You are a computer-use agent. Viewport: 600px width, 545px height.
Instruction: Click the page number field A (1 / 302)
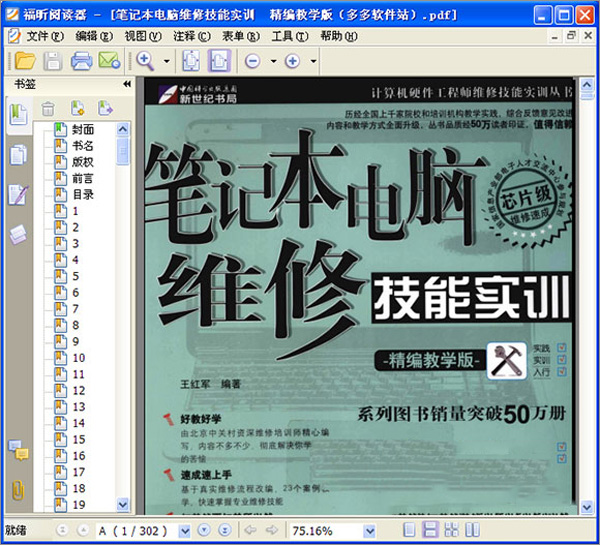pos(137,531)
